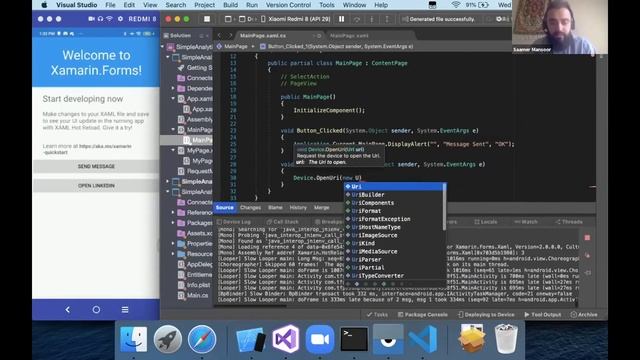Viewport: 640px width, 360px height.
Task: Switch to the Blame view tab
Action: 275,207
